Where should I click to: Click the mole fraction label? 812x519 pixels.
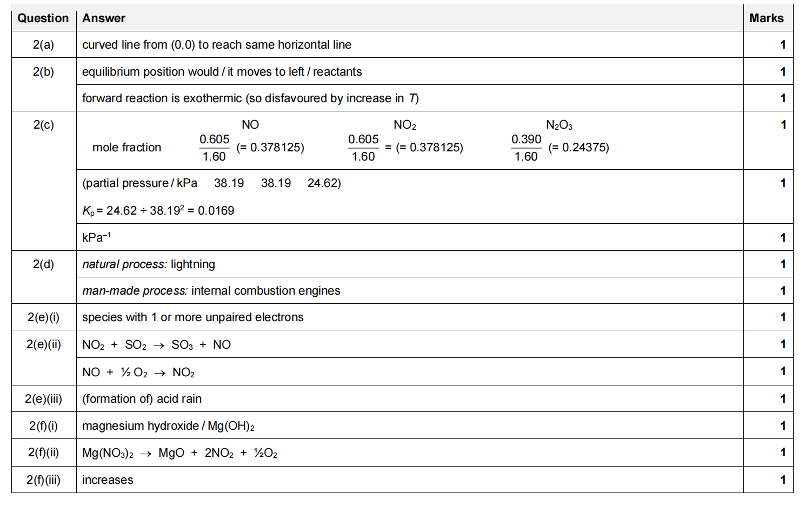pyautogui.click(x=127, y=148)
